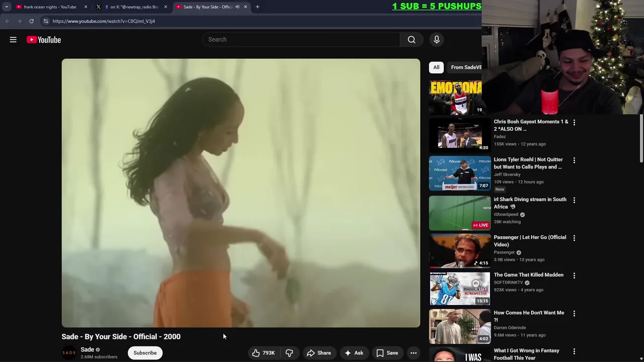The width and height of the screenshot is (644, 362).
Task: Open Darren Oderinde channel name
Action: (511, 328)
